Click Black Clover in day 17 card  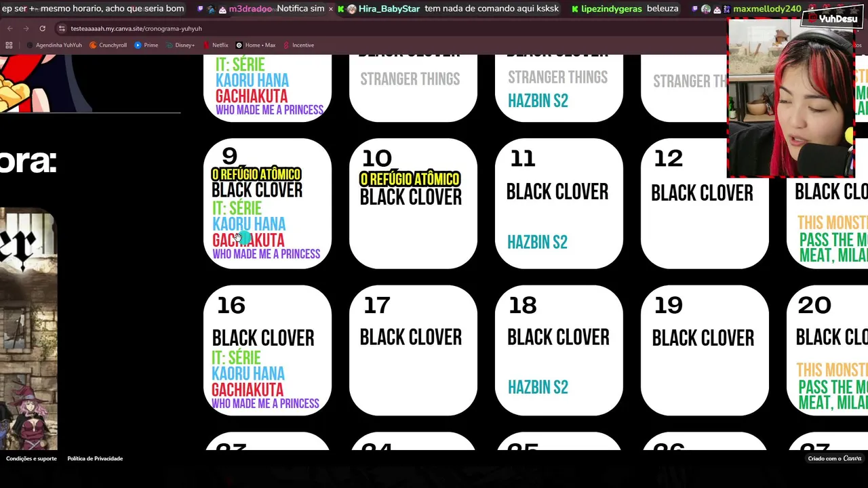pos(410,338)
